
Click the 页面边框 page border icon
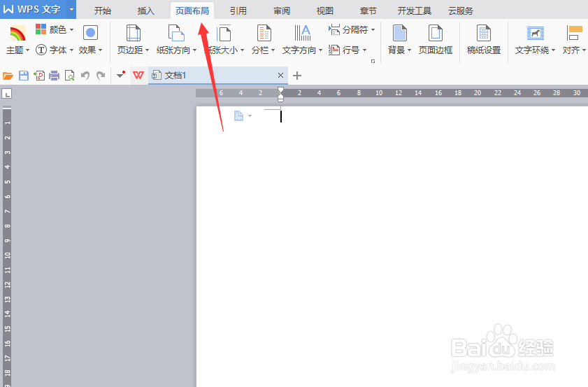click(436, 33)
